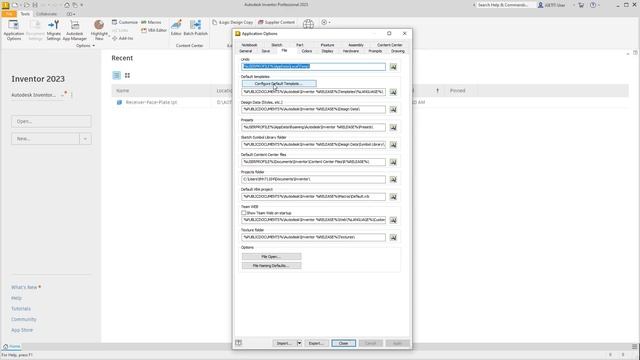Click the Undo path field
The height and width of the screenshot is (360, 640).
point(313,67)
